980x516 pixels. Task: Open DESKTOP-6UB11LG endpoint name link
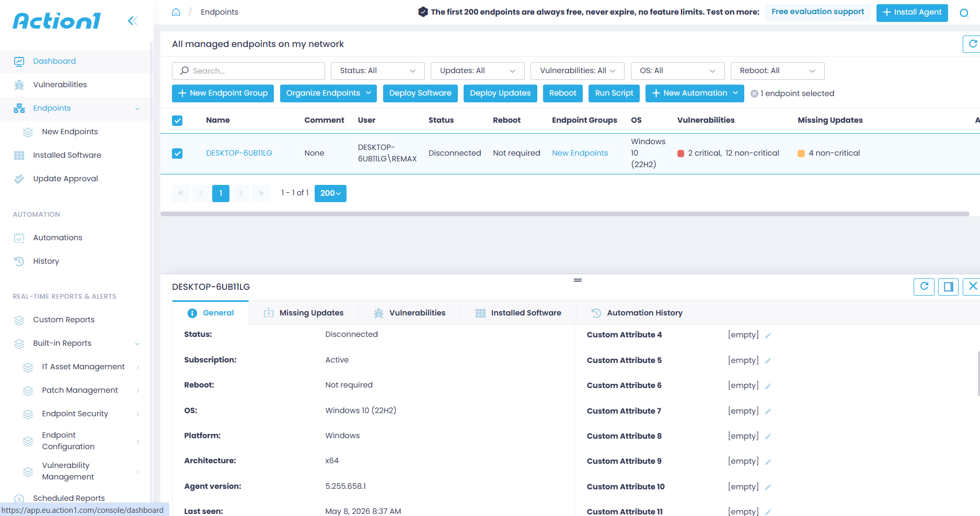coord(239,154)
